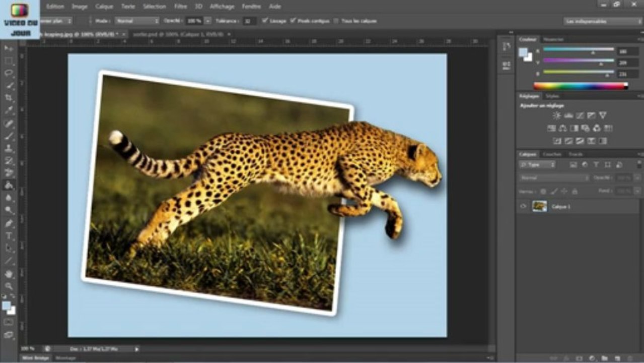Image resolution: width=644 pixels, height=363 pixels.
Task: Add a Curves adjustment
Action: (580, 115)
